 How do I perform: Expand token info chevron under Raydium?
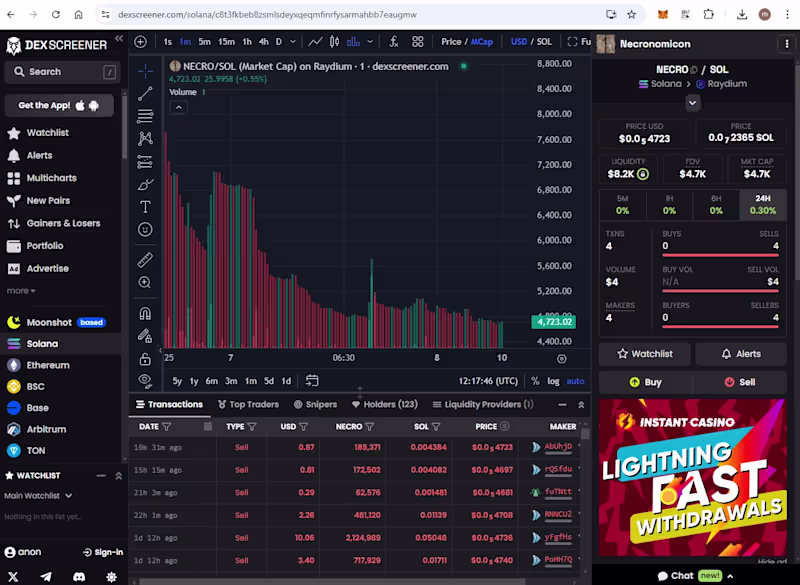tap(692, 103)
